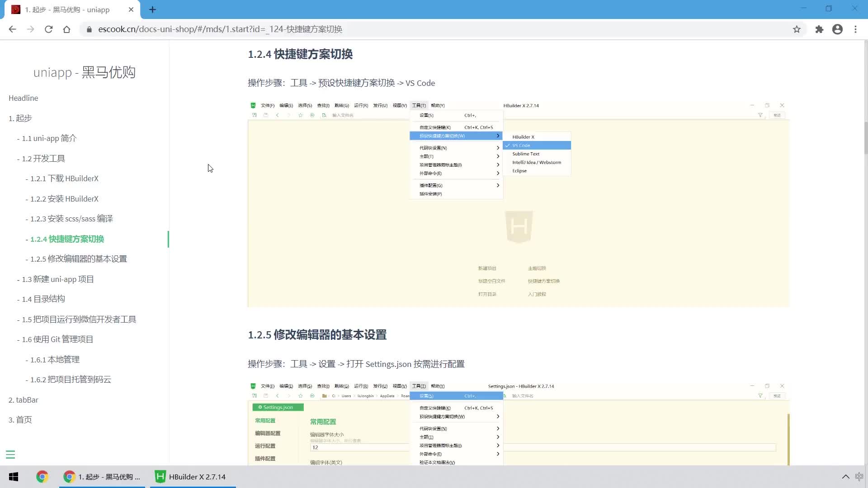Click the 1.2.4 快捷键方案切换 heading

click(300, 54)
